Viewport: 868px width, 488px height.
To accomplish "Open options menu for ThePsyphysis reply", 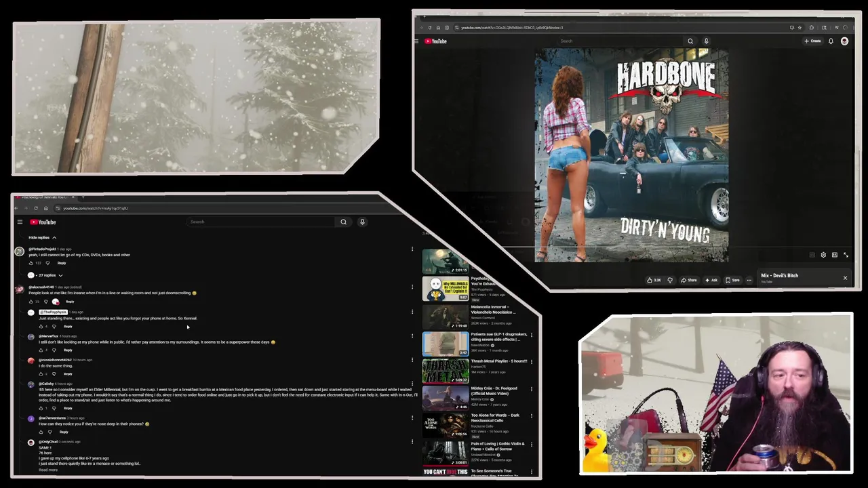I will pos(412,312).
